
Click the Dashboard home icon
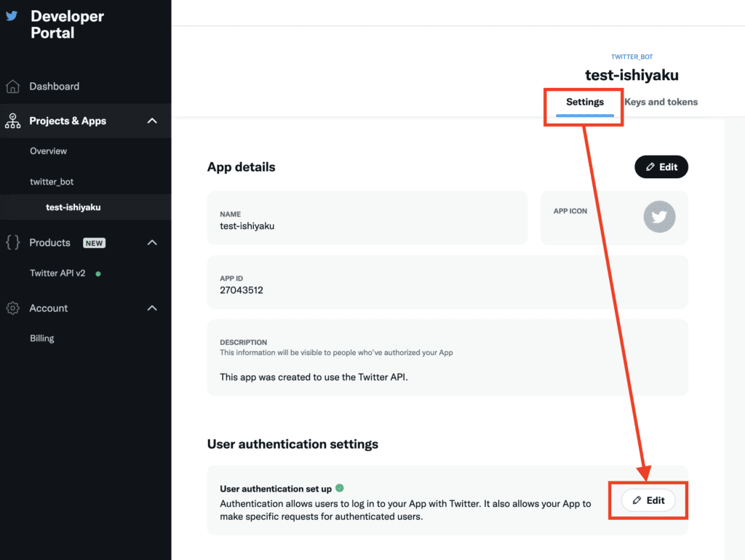(12, 87)
